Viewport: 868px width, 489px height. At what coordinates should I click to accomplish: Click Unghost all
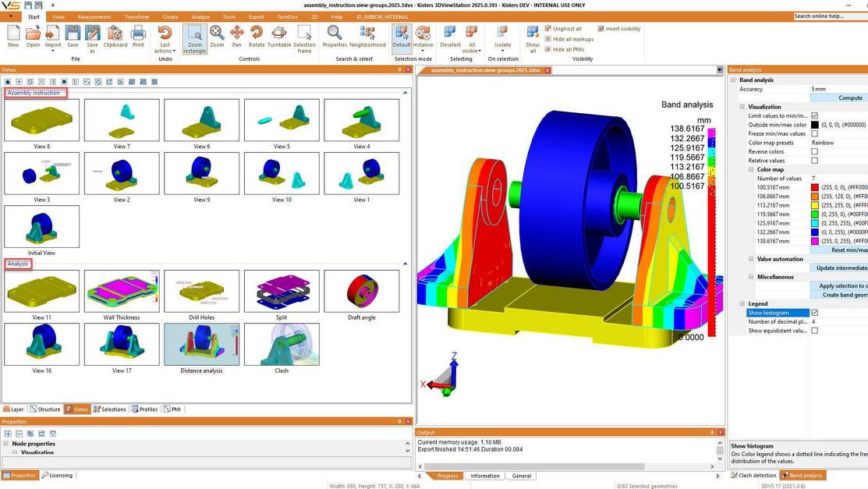(x=563, y=29)
